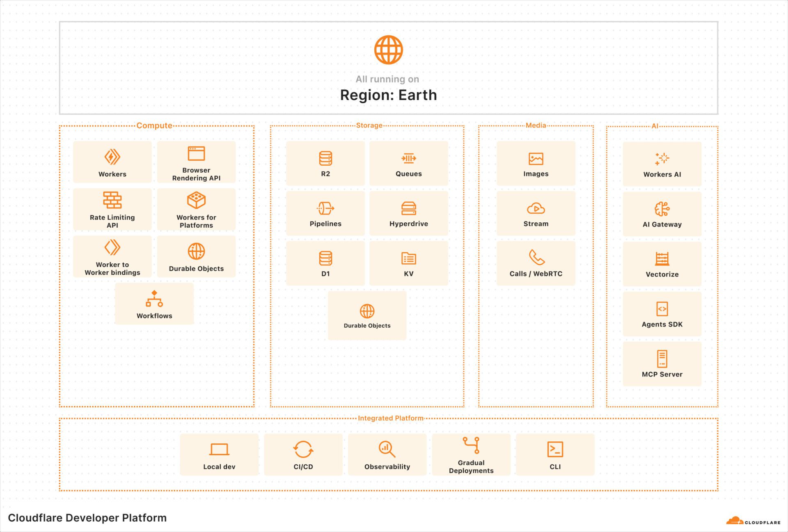Open the Vectorize tile

pyautogui.click(x=662, y=264)
